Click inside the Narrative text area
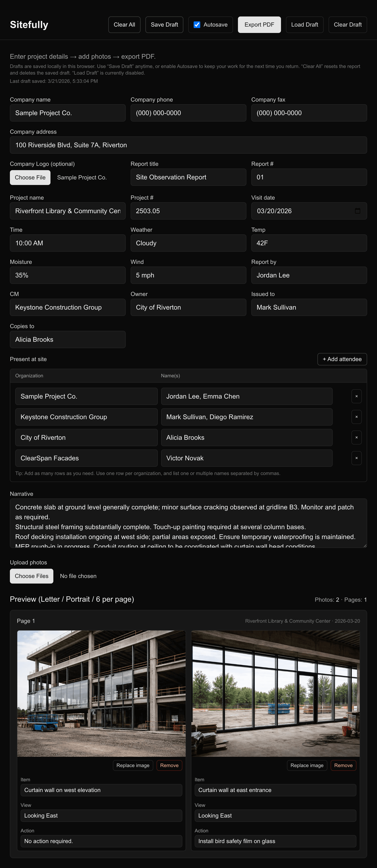The width and height of the screenshot is (377, 868). click(x=188, y=523)
